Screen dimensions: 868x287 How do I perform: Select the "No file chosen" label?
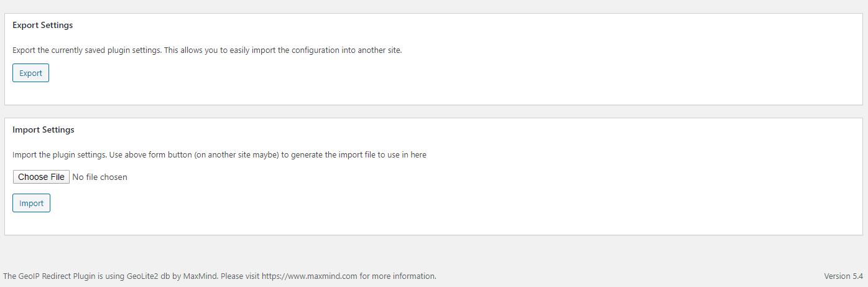pyautogui.click(x=100, y=177)
